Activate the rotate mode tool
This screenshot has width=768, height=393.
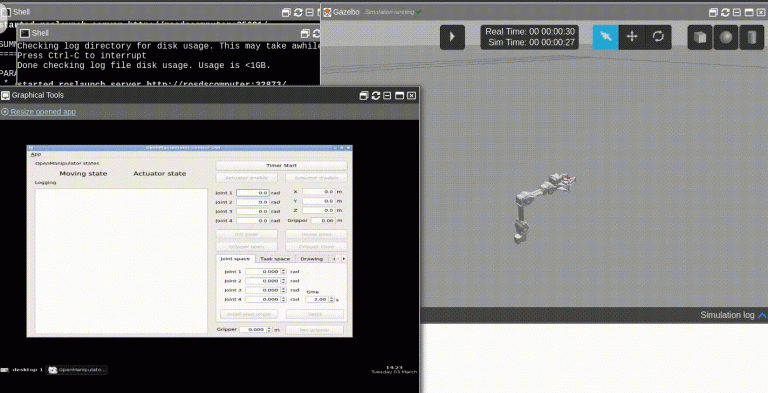(x=658, y=37)
